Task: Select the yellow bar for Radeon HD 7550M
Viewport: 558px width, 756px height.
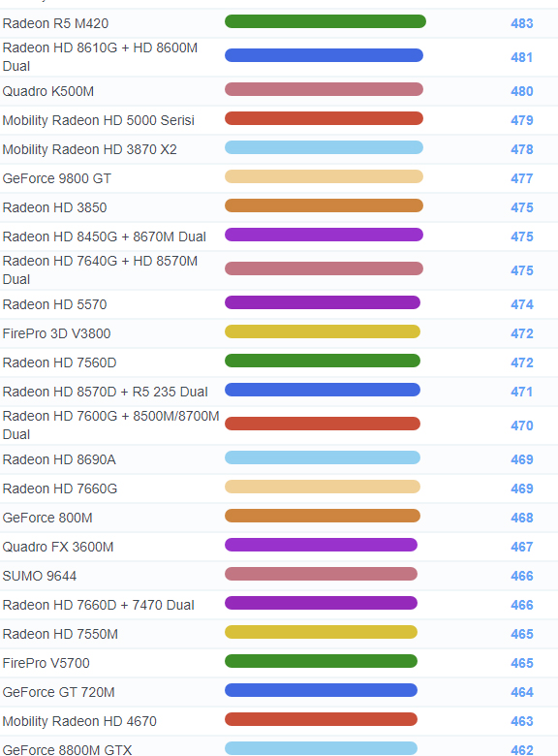Action: point(321,632)
